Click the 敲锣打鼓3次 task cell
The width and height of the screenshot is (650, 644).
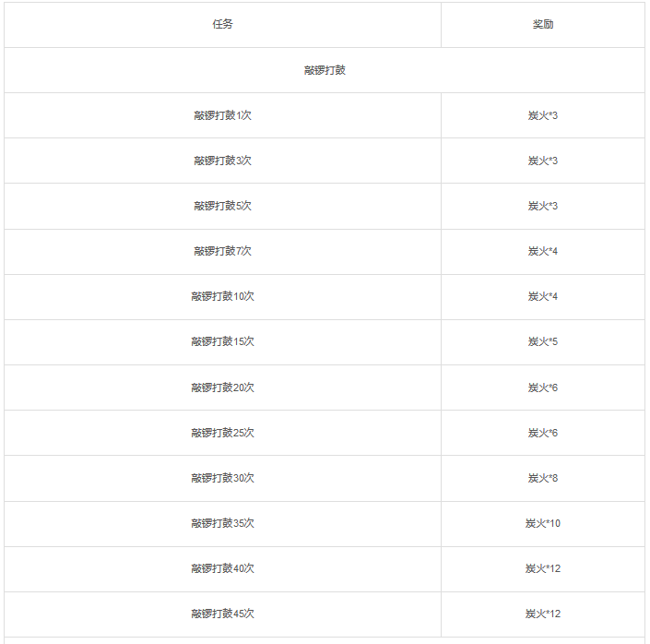click(222, 161)
